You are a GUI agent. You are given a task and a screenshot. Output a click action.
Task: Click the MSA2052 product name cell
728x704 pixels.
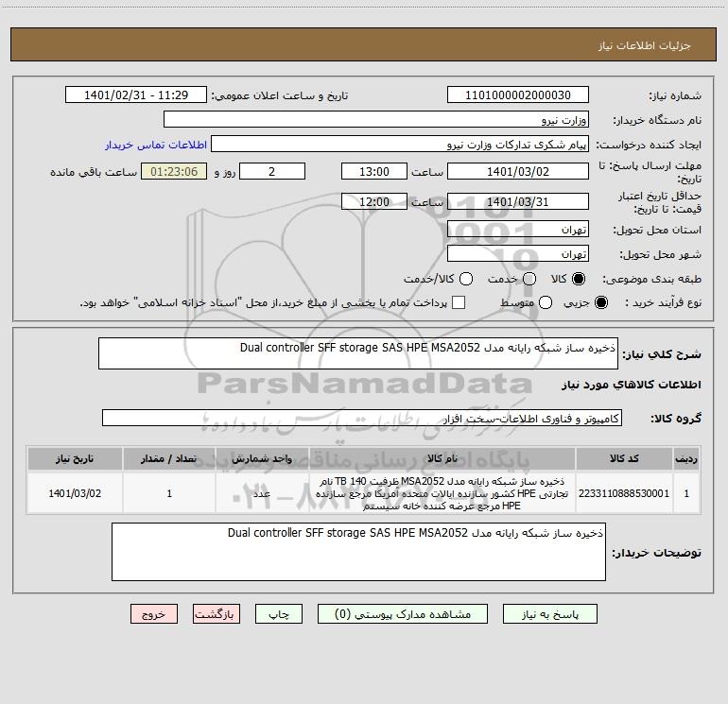(442, 493)
